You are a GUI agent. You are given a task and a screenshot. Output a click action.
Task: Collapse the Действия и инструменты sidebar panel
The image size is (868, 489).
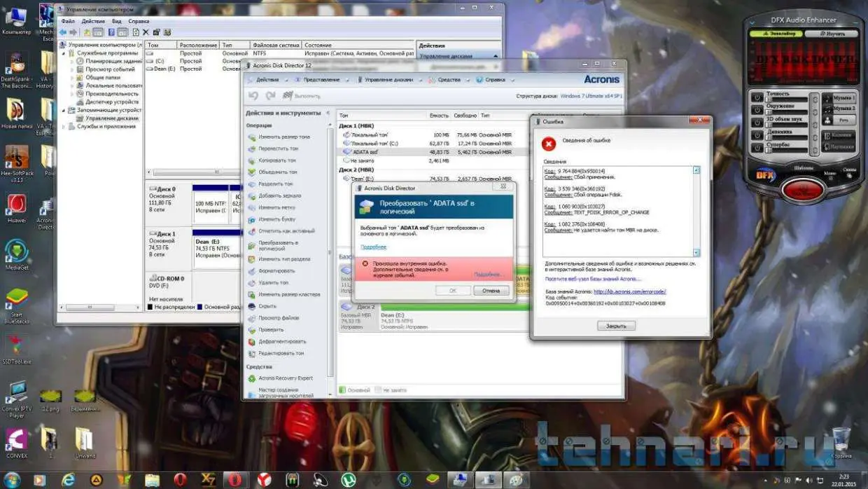[x=328, y=113]
